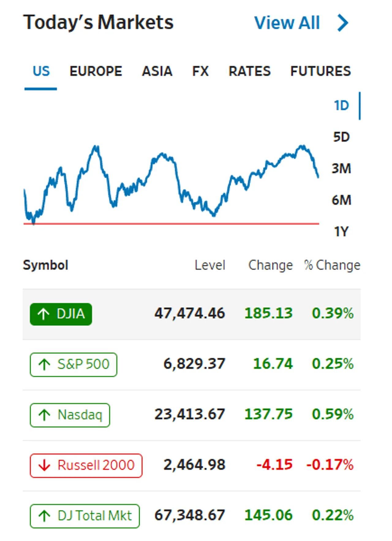Choose the 6M chart timeframe
The width and height of the screenshot is (392, 541).
pos(341,200)
